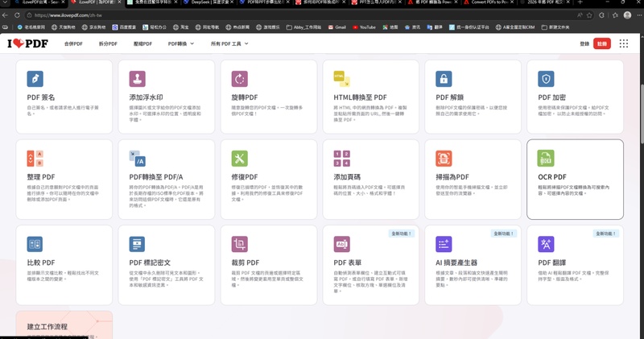Open the 新建文件夹 bookmark folder
Image resolution: width=644 pixels, height=339 pixels.
point(555,27)
